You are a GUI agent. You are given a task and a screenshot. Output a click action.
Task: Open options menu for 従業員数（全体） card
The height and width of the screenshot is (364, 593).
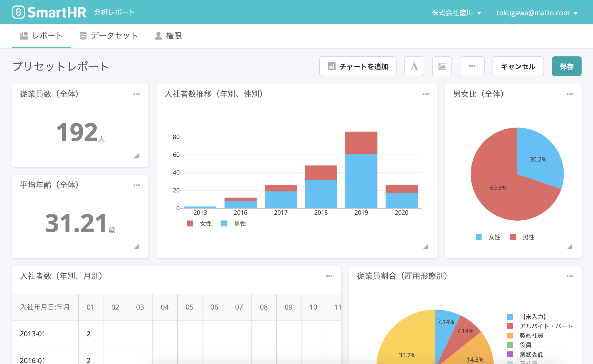click(x=137, y=94)
